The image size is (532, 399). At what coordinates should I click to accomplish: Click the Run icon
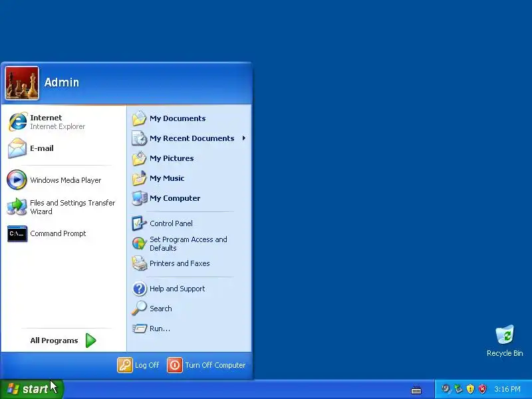pos(140,329)
